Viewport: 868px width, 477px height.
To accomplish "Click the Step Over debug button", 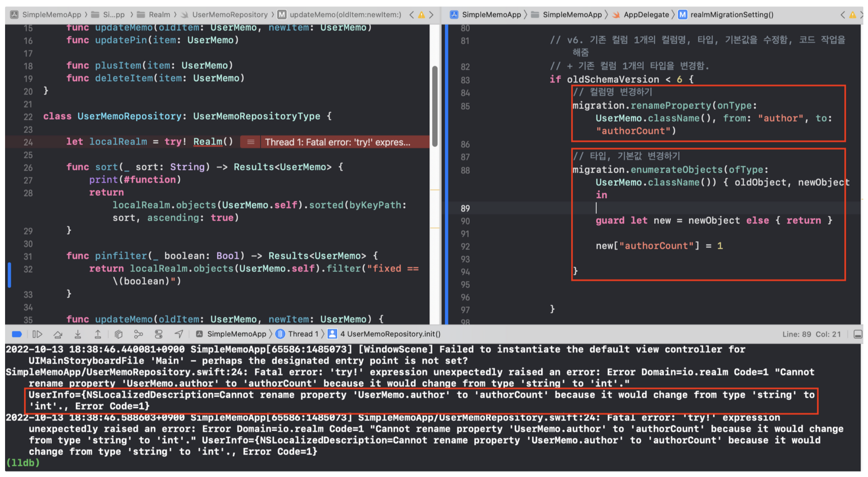I will pos(58,334).
